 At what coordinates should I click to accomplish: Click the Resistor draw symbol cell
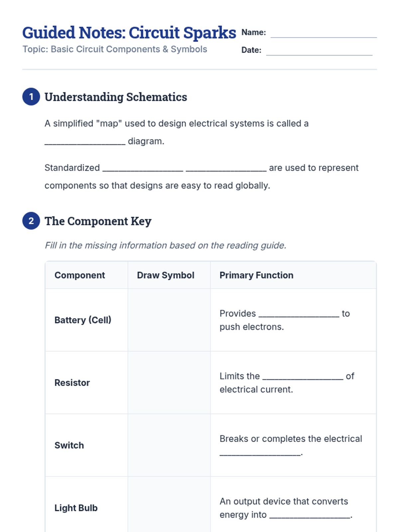coord(169,382)
